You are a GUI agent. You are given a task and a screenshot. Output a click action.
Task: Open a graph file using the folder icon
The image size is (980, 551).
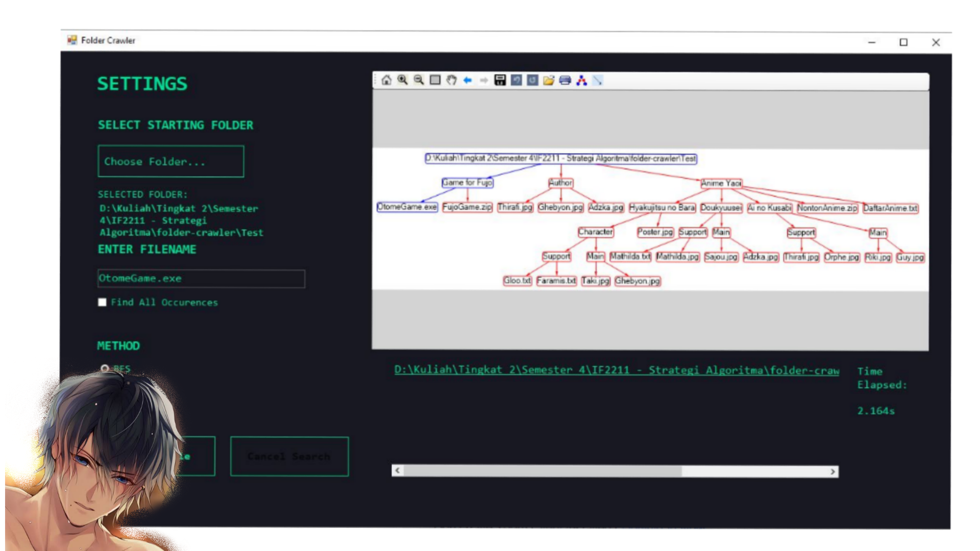[x=549, y=80]
